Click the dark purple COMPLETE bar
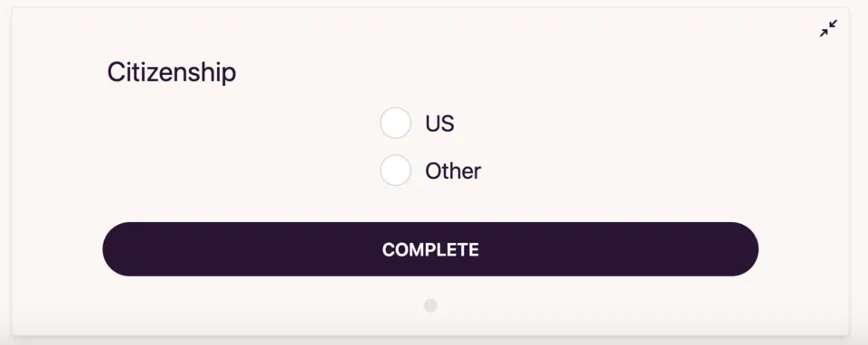The height and width of the screenshot is (345, 868). coord(430,249)
